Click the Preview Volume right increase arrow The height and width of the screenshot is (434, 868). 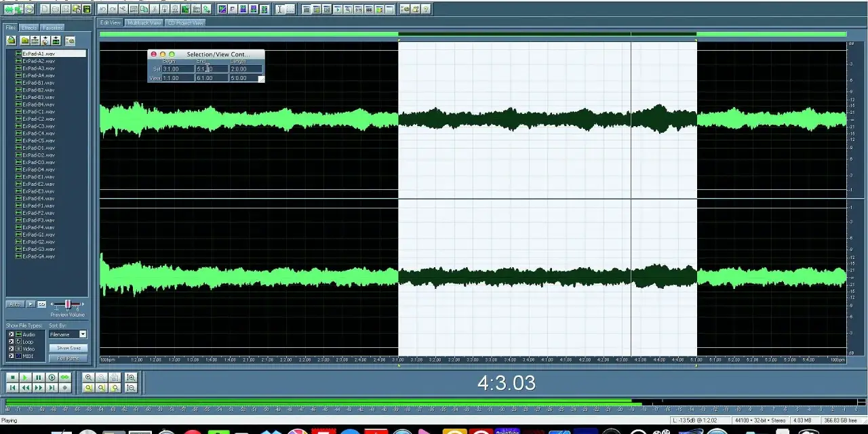(x=82, y=304)
